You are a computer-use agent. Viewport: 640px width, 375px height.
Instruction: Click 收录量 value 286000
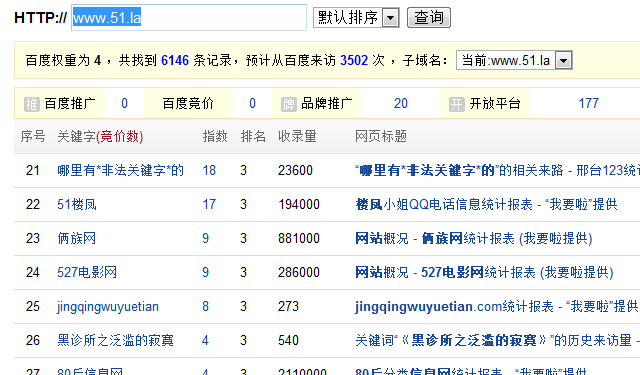pyautogui.click(x=299, y=272)
